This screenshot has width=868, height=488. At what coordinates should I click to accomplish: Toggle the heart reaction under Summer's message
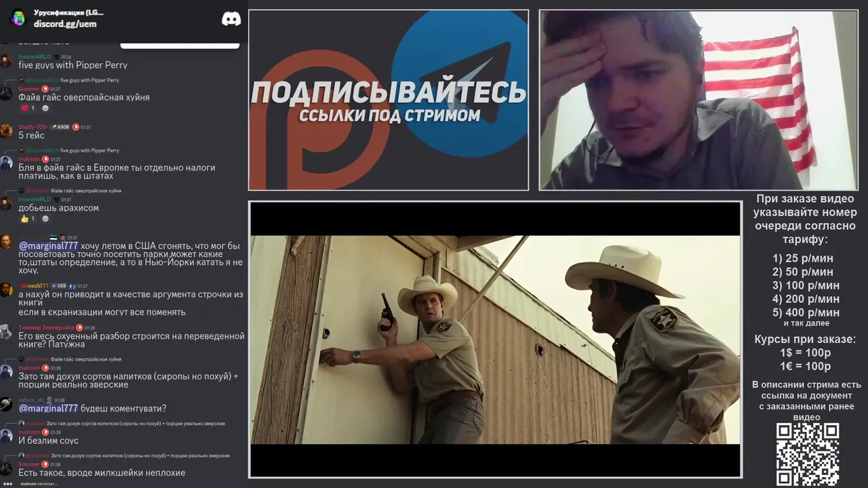click(28, 108)
